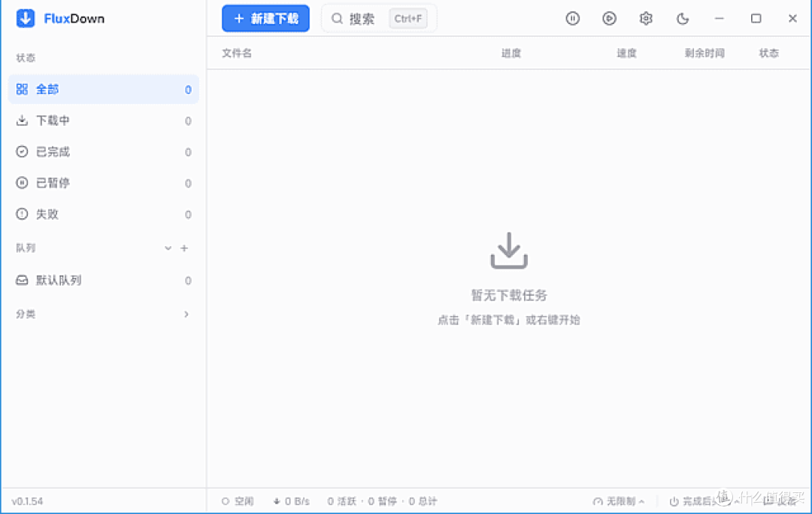
Task: Select the 下载中 filter
Action: point(104,120)
